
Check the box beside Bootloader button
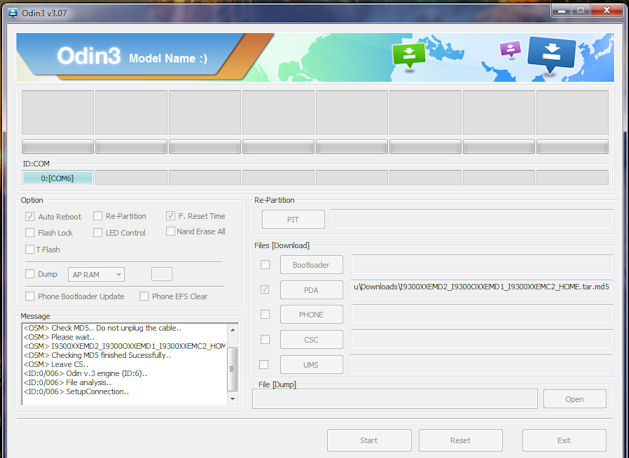[x=265, y=265]
